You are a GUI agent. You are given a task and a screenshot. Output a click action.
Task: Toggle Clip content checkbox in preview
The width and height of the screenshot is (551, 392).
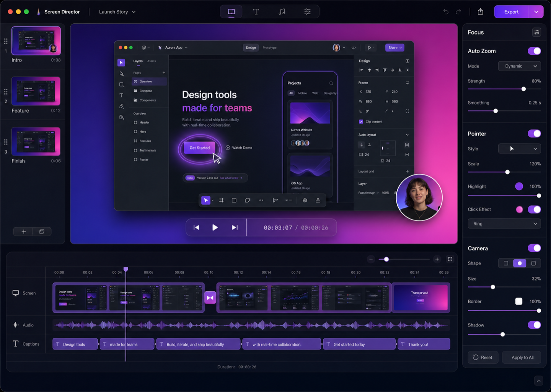click(x=361, y=122)
